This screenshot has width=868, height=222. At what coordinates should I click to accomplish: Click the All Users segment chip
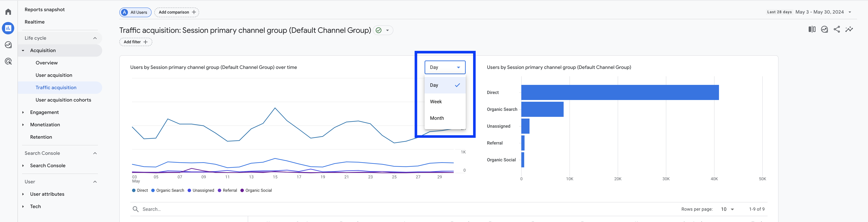[x=135, y=13]
